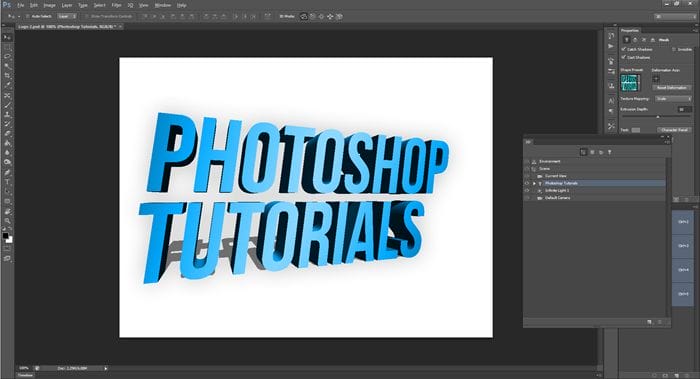Open the workspace switcher dropdown
This screenshot has width=700, height=379.
[x=675, y=17]
